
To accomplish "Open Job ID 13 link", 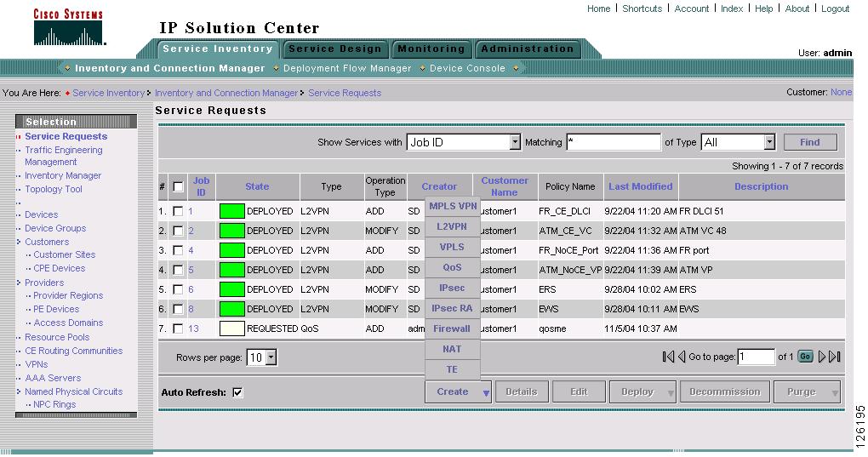I will point(193,328).
